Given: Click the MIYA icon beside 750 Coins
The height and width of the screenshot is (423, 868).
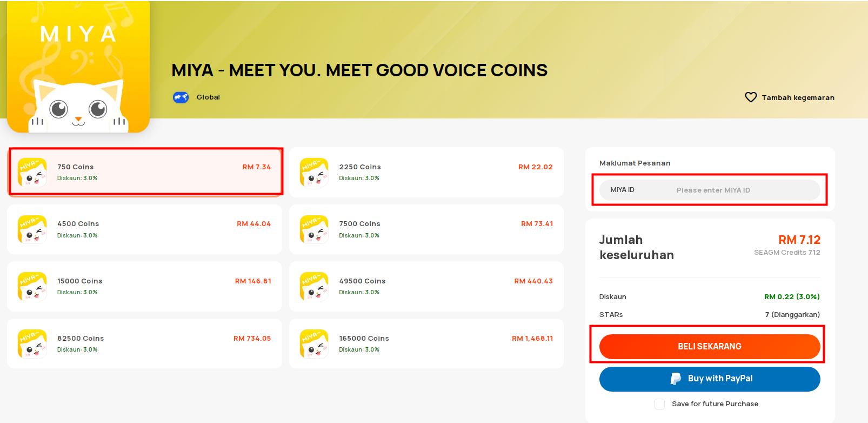Looking at the screenshot, I should (x=32, y=172).
